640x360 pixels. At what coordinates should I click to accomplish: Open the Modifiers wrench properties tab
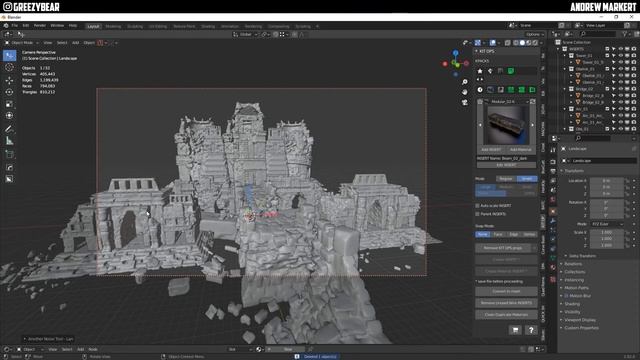point(553,221)
